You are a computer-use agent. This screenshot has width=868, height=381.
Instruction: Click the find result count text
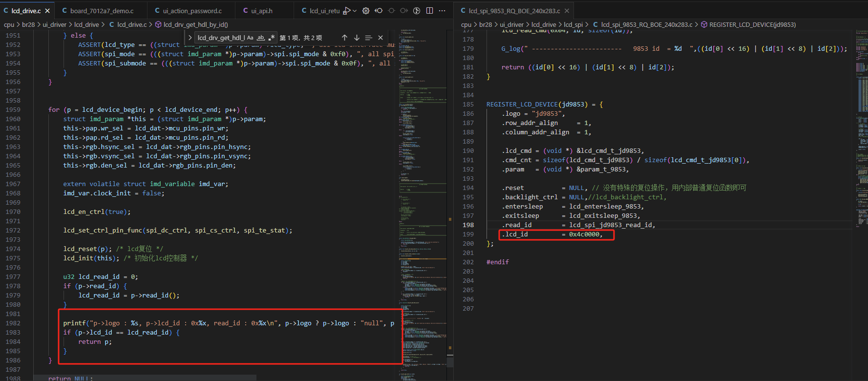301,38
